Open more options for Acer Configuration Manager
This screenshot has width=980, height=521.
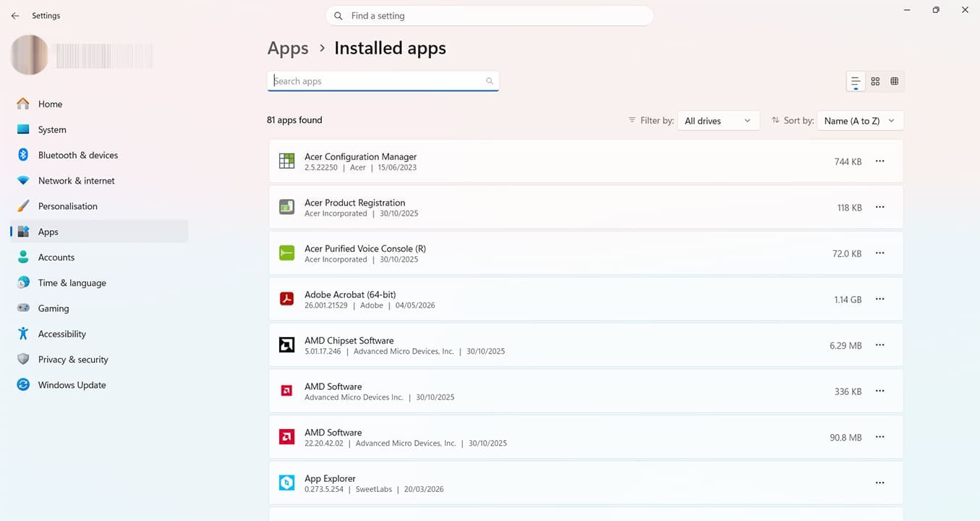880,161
